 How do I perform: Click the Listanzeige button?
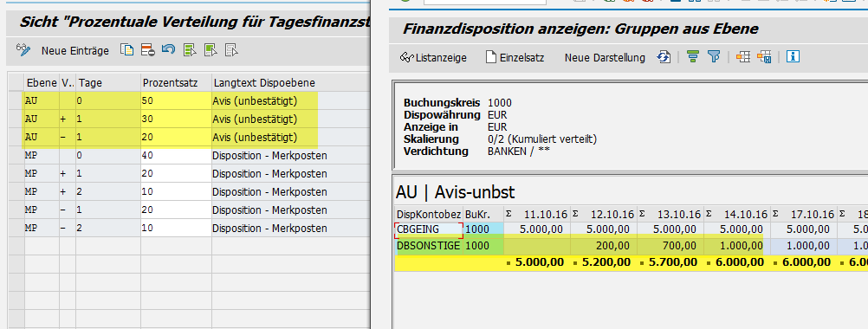pyautogui.click(x=433, y=57)
